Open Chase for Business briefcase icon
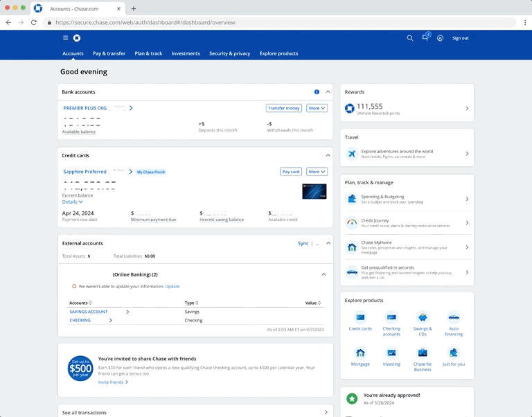Image resolution: width=532 pixels, height=417 pixels. pyautogui.click(x=423, y=353)
